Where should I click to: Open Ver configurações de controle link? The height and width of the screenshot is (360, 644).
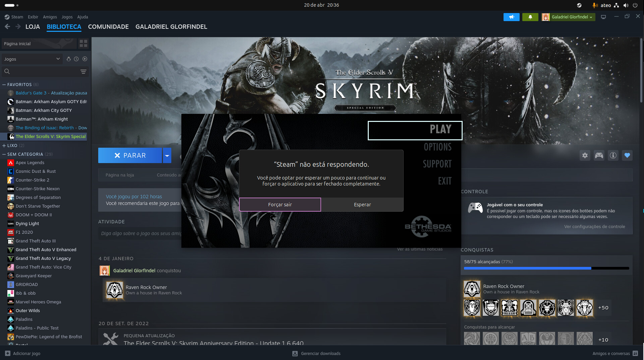coord(594,227)
